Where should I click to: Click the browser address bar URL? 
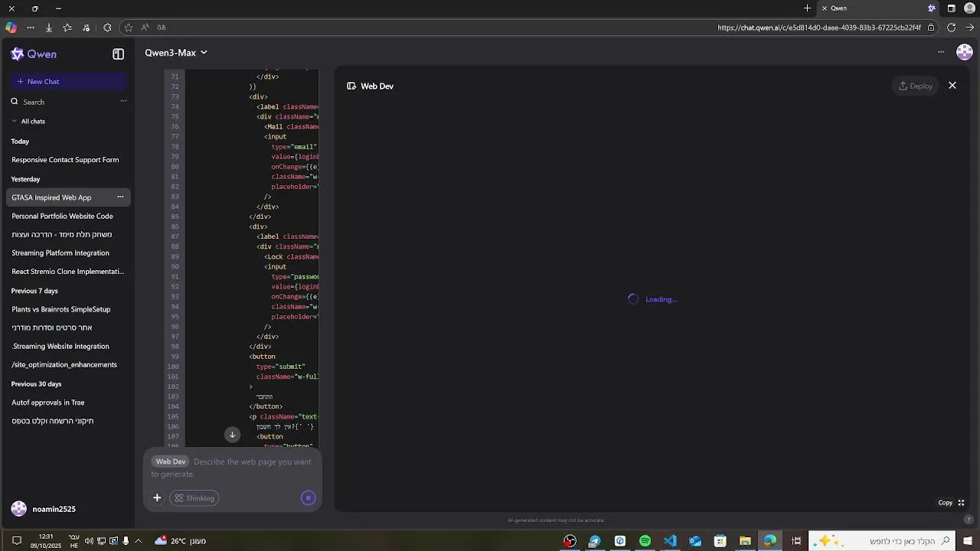coord(819,28)
